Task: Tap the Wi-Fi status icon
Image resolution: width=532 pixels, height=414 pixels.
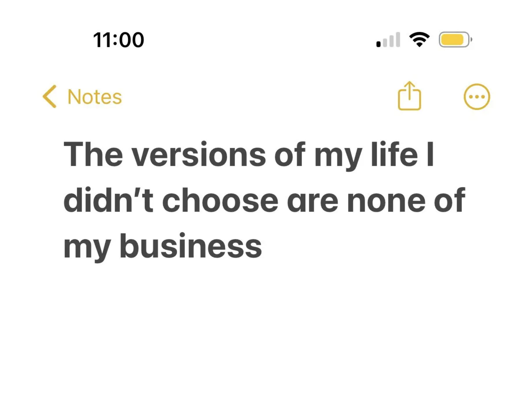Action: click(x=419, y=39)
